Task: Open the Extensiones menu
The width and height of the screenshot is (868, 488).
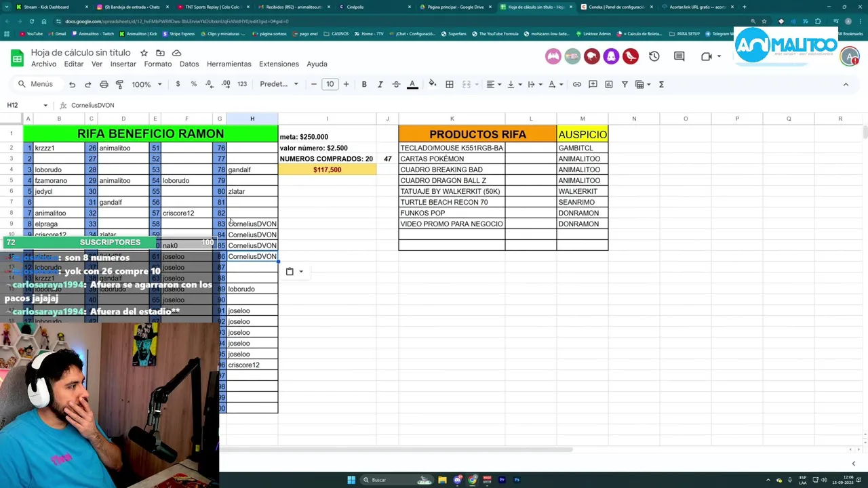Action: tap(279, 64)
